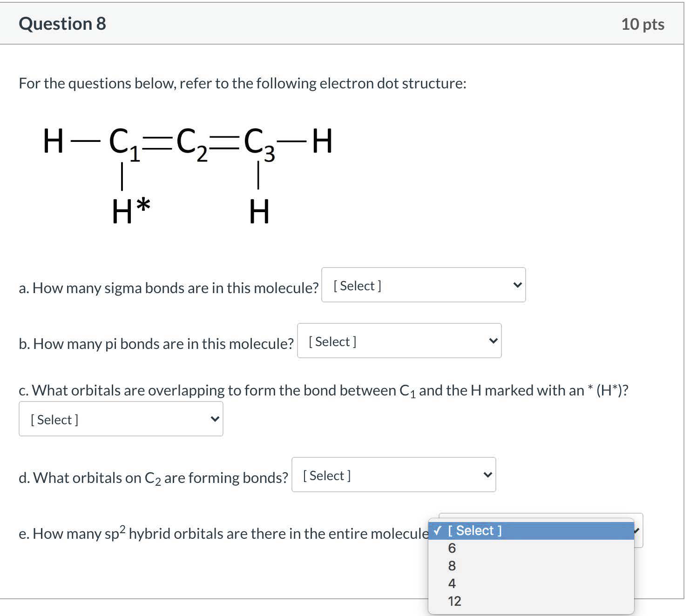690x616 pixels.
Task: Click the electron dot structure instruction text
Action: point(242,83)
